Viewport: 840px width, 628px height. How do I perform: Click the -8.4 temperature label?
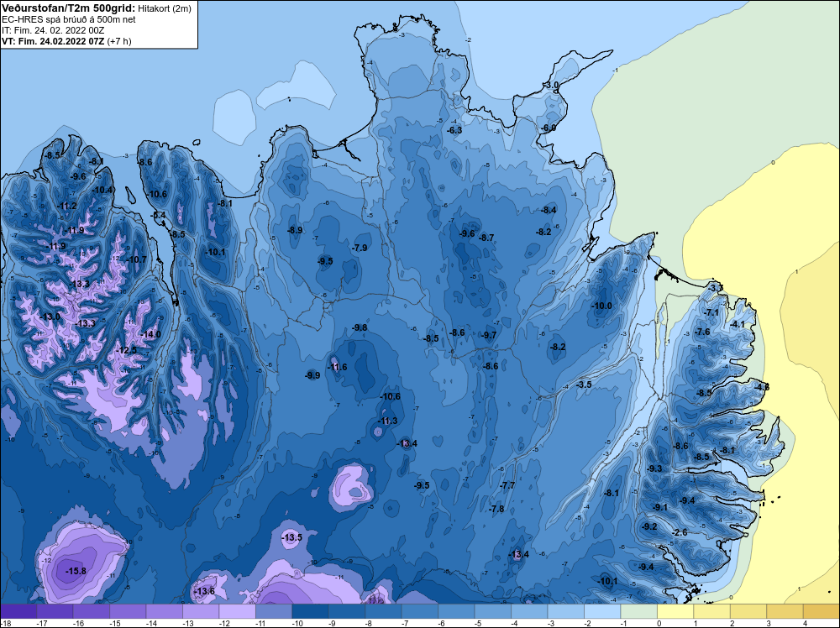coord(549,211)
